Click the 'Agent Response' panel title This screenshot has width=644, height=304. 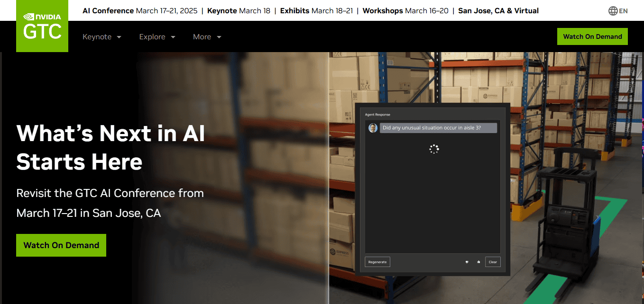click(377, 115)
